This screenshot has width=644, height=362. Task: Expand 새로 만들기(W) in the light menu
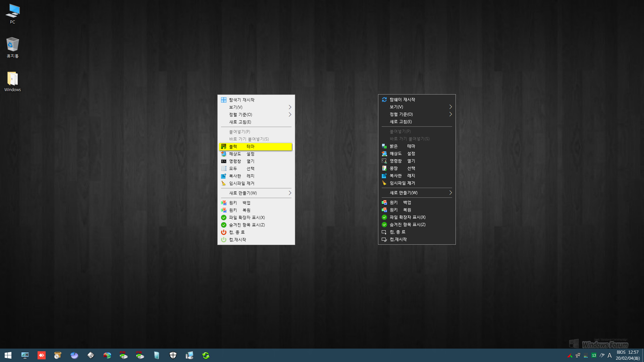(256, 193)
